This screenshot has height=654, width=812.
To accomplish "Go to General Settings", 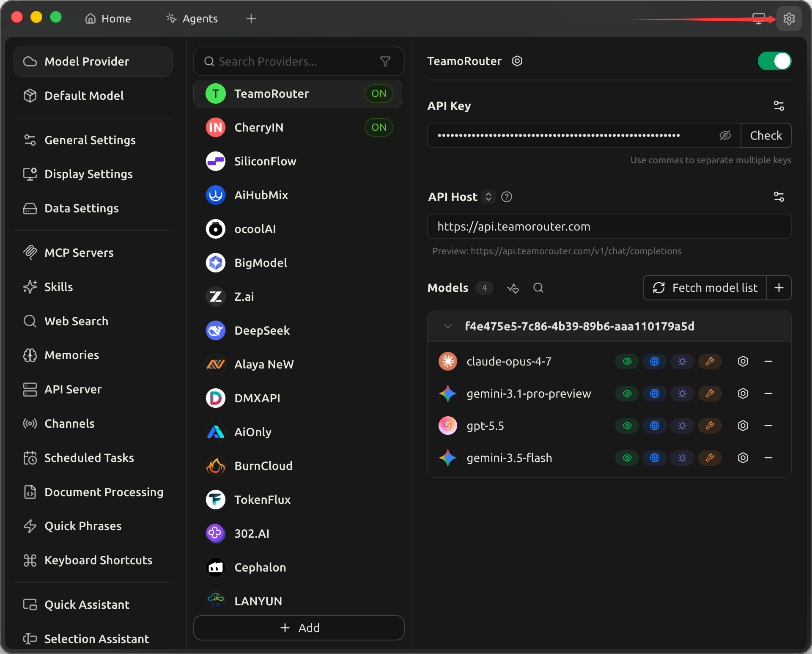I will (x=93, y=140).
